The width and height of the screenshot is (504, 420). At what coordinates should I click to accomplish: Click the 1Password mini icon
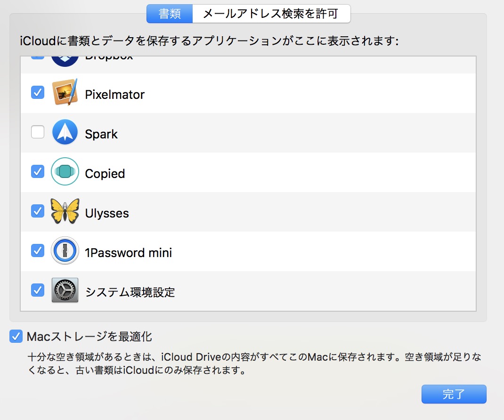(65, 250)
